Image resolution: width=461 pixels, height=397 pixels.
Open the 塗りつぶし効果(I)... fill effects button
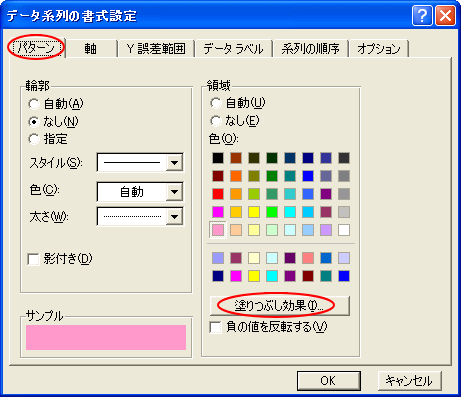point(279,305)
